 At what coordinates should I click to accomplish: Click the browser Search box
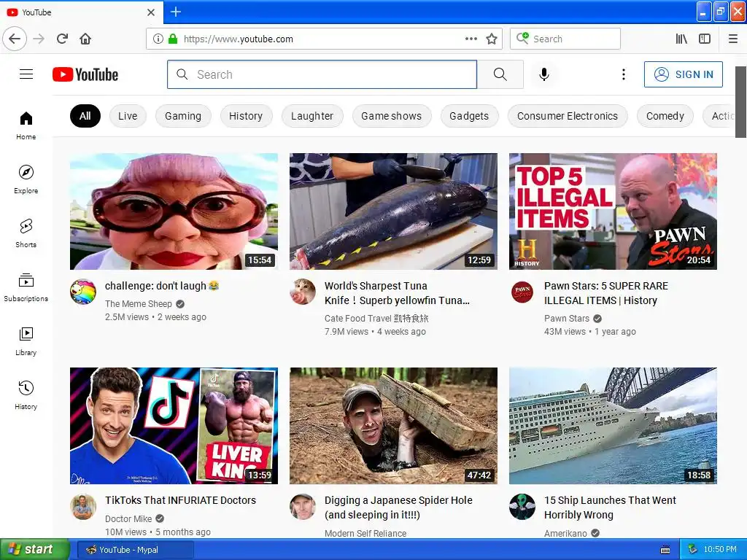[565, 39]
